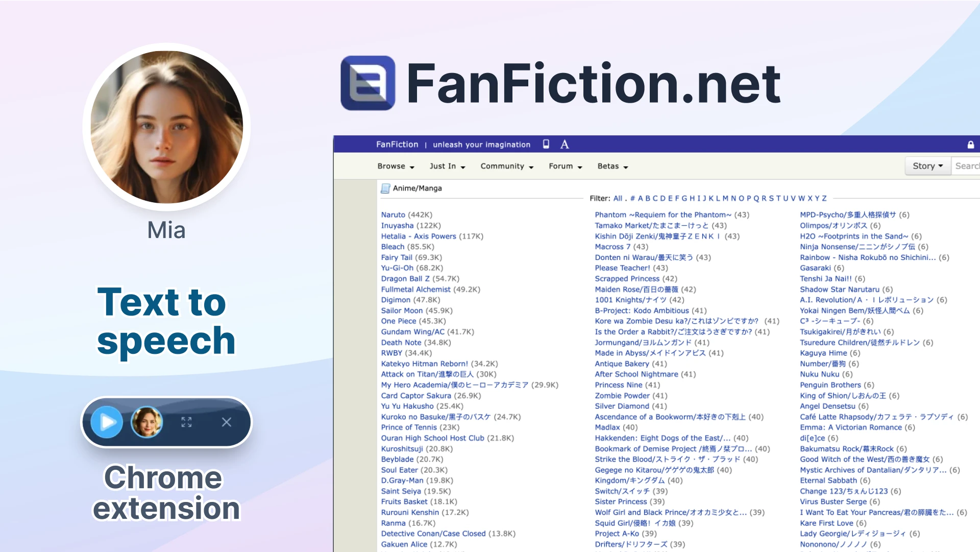Open the Kaguya Hime link

pos(823,353)
